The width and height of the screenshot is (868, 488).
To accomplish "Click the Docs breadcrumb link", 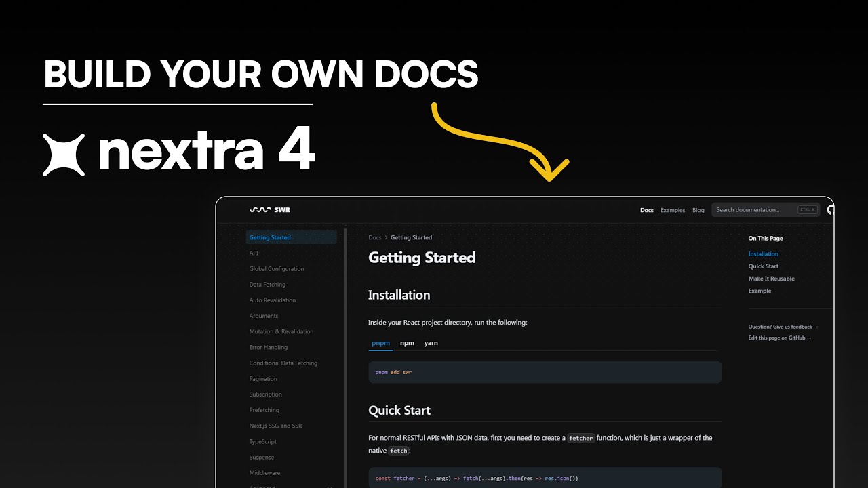I will coord(375,237).
